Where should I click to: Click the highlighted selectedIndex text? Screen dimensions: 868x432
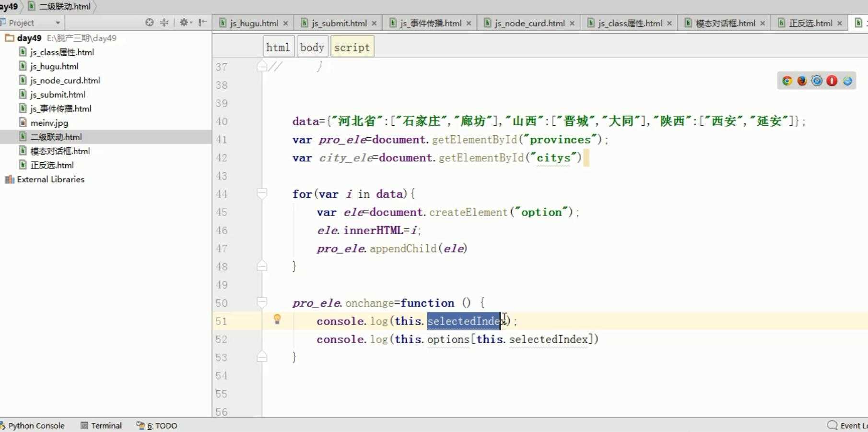coord(464,321)
